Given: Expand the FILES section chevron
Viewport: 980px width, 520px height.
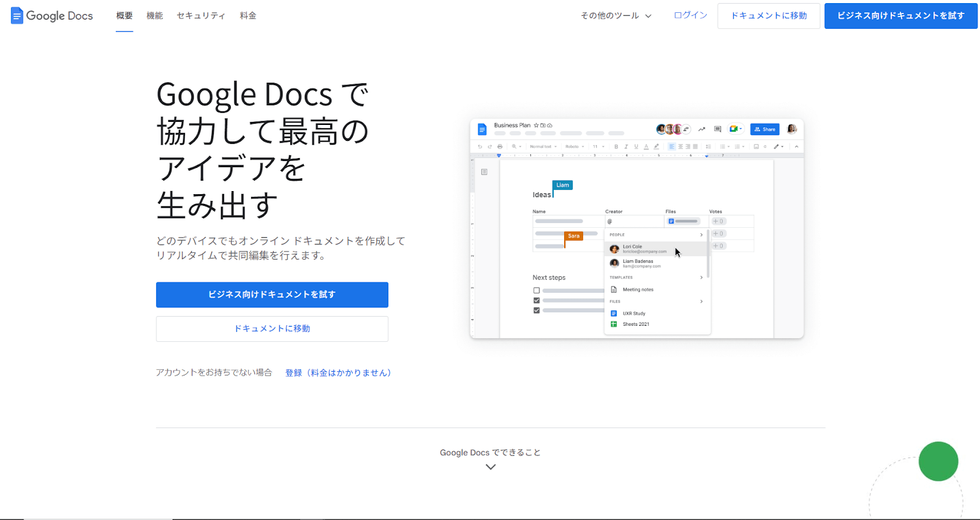Looking at the screenshot, I should (701, 301).
